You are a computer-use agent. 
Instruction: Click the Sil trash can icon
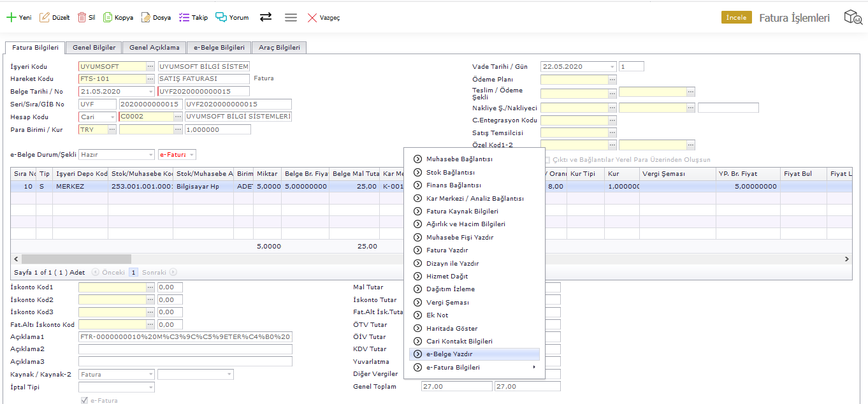[82, 17]
